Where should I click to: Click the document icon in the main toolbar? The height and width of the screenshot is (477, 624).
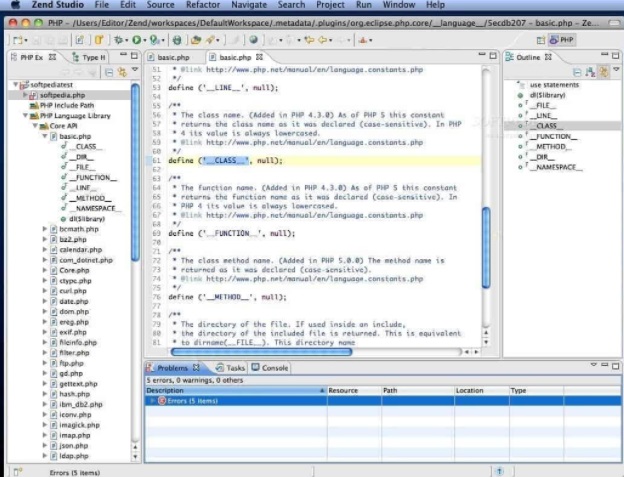(80, 40)
